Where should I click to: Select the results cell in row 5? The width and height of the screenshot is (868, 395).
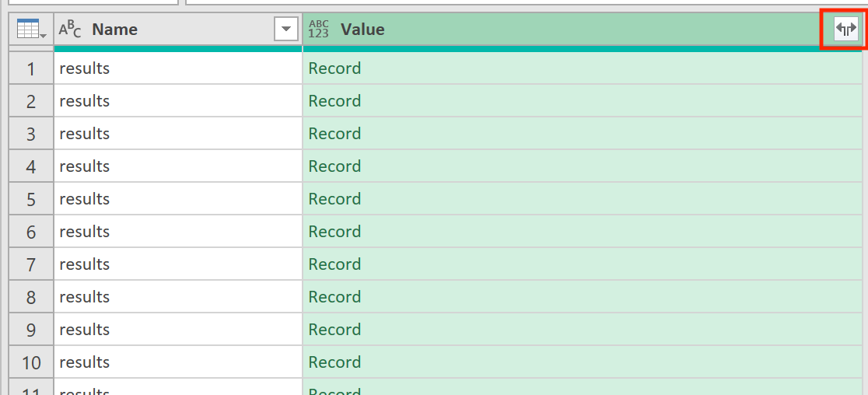point(177,199)
